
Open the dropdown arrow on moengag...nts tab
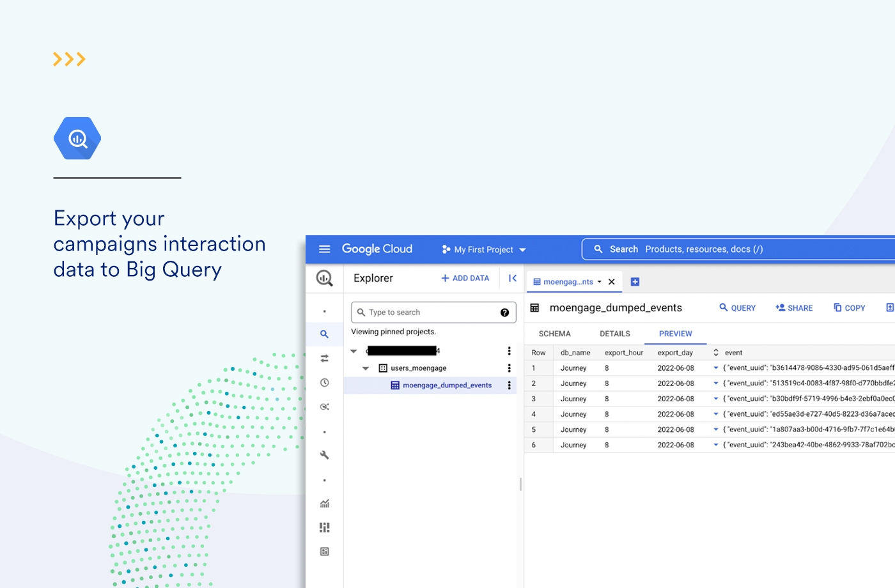[600, 282]
